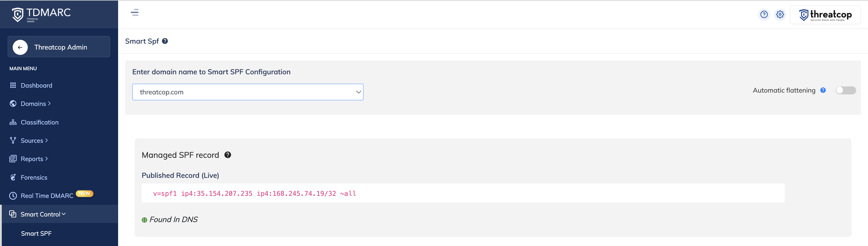Open the help circle icon in header
The width and height of the screenshot is (868, 246).
764,14
